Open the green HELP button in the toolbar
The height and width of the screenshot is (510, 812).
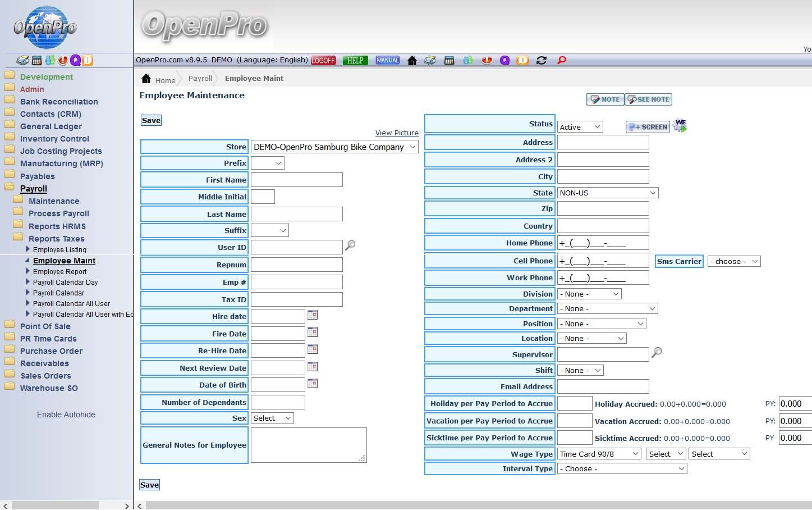tap(355, 61)
